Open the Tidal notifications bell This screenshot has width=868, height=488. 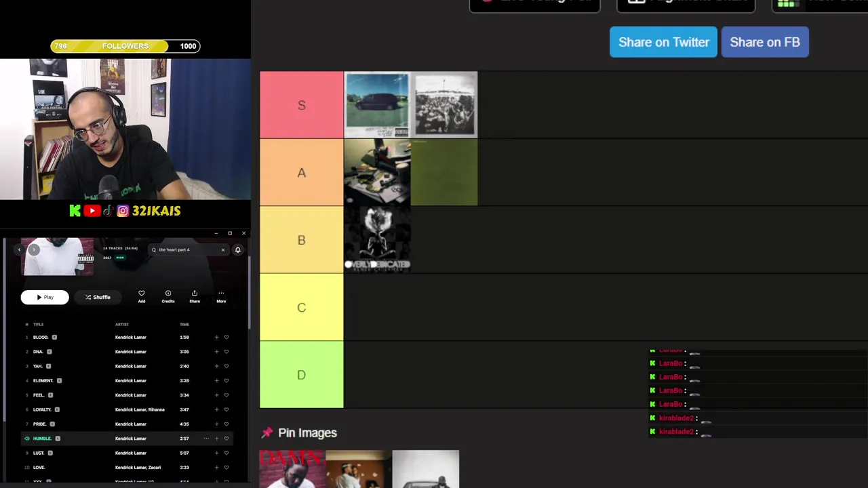coord(237,250)
